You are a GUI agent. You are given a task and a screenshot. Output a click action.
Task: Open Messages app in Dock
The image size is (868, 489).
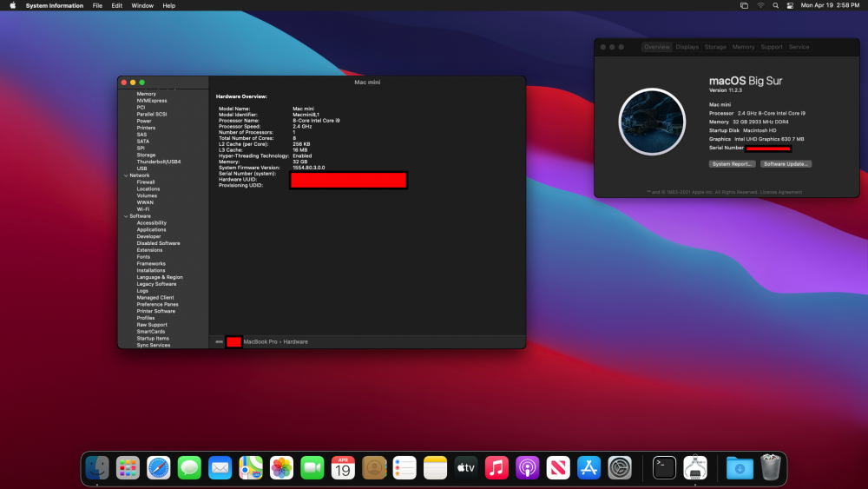pos(189,468)
